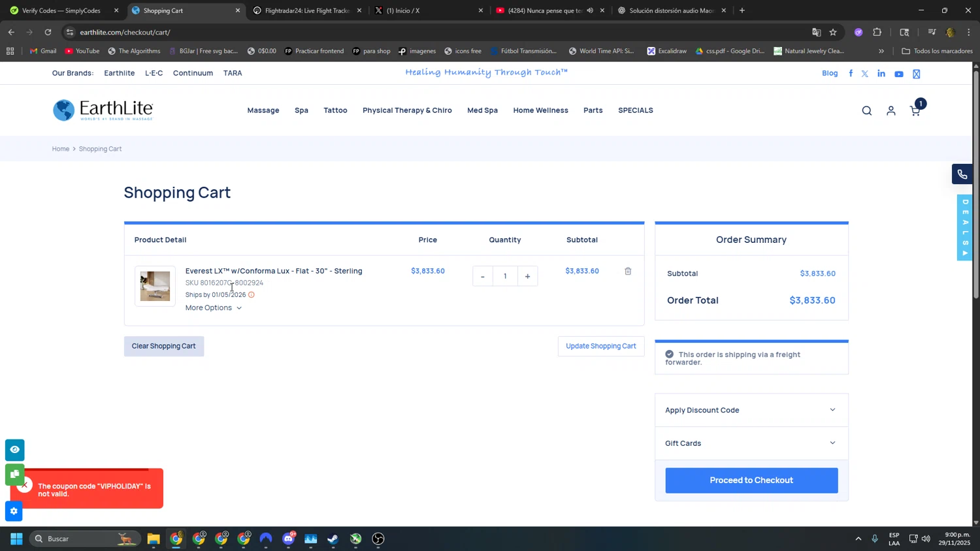This screenshot has width=980, height=551.
Task: Open Steam from taskbar
Action: [x=333, y=539]
